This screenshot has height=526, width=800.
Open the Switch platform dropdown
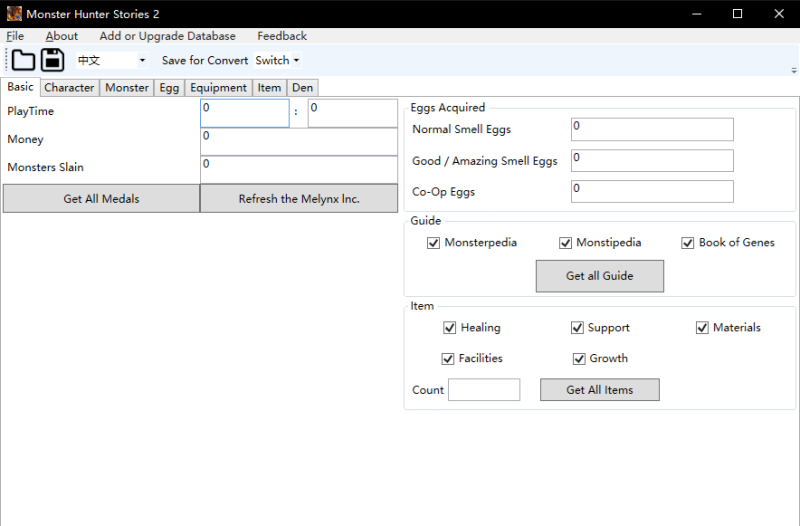tap(278, 60)
